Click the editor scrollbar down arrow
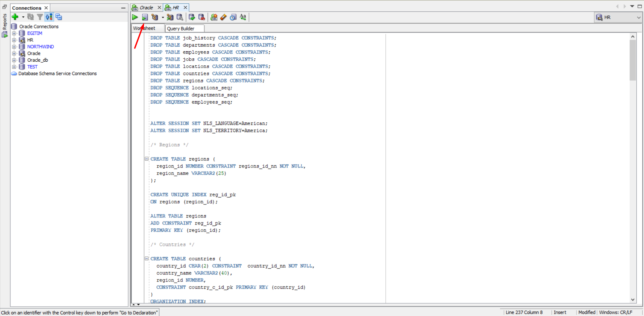Screen dimensions: 644x316 click(x=633, y=300)
